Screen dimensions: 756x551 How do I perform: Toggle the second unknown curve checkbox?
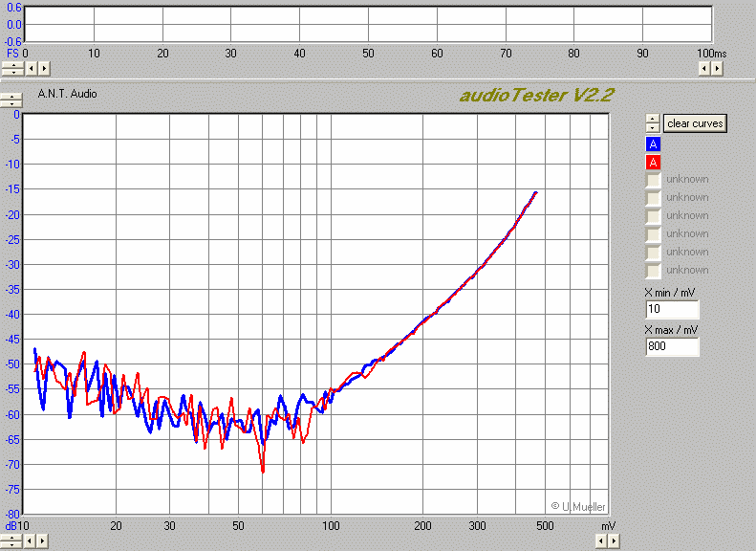click(x=653, y=198)
